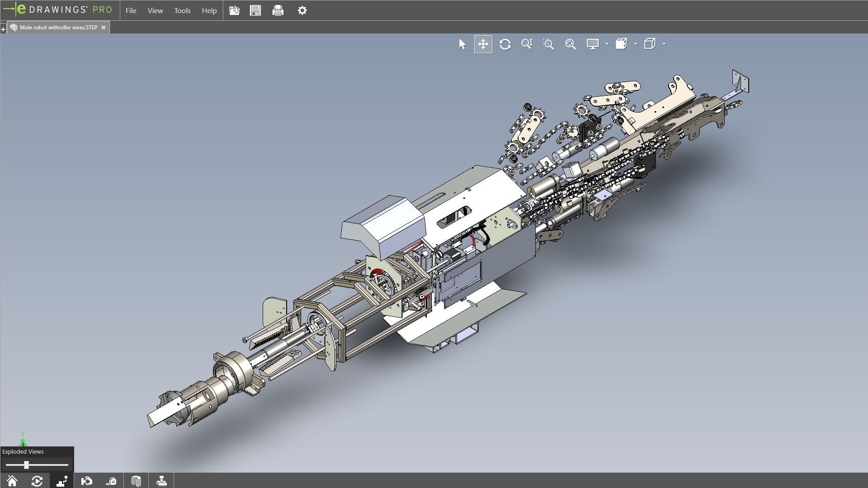
Task: Select the Zoom in/out tool
Action: pyautogui.click(x=527, y=44)
